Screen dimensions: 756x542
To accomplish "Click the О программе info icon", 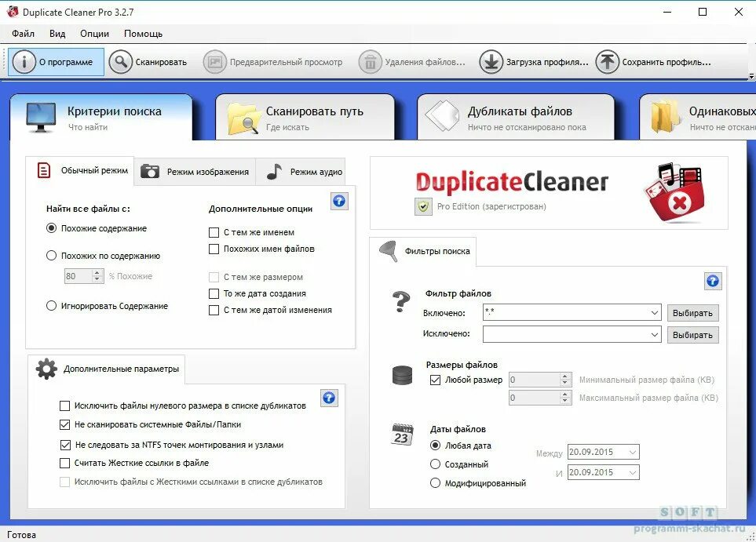I will pyautogui.click(x=24, y=62).
